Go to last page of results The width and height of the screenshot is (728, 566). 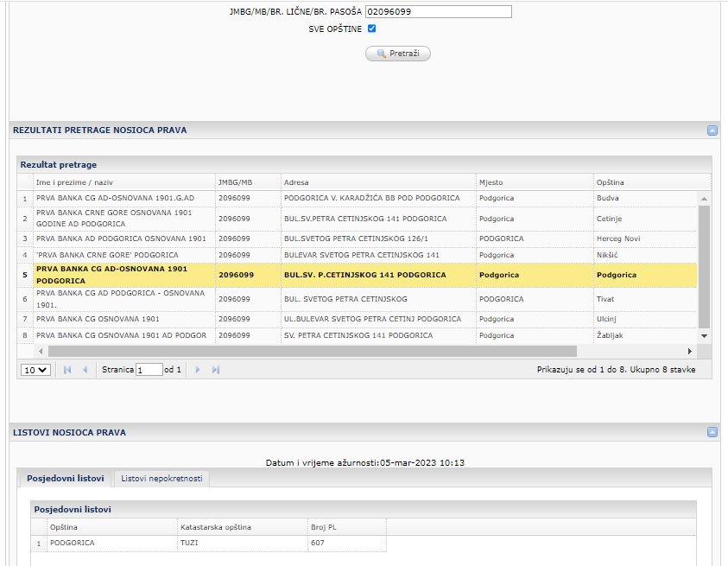pyautogui.click(x=215, y=370)
